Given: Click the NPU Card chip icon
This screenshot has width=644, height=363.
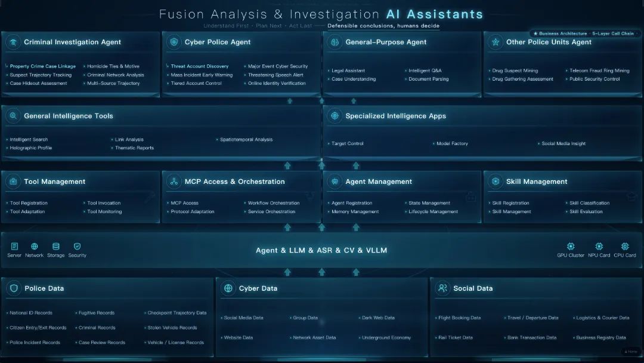Looking at the screenshot, I should point(599,246).
